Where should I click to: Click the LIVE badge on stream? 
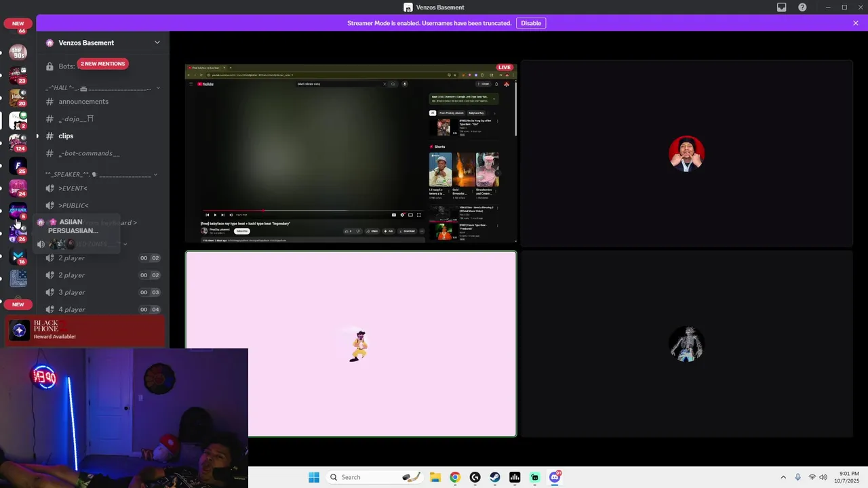coord(505,68)
